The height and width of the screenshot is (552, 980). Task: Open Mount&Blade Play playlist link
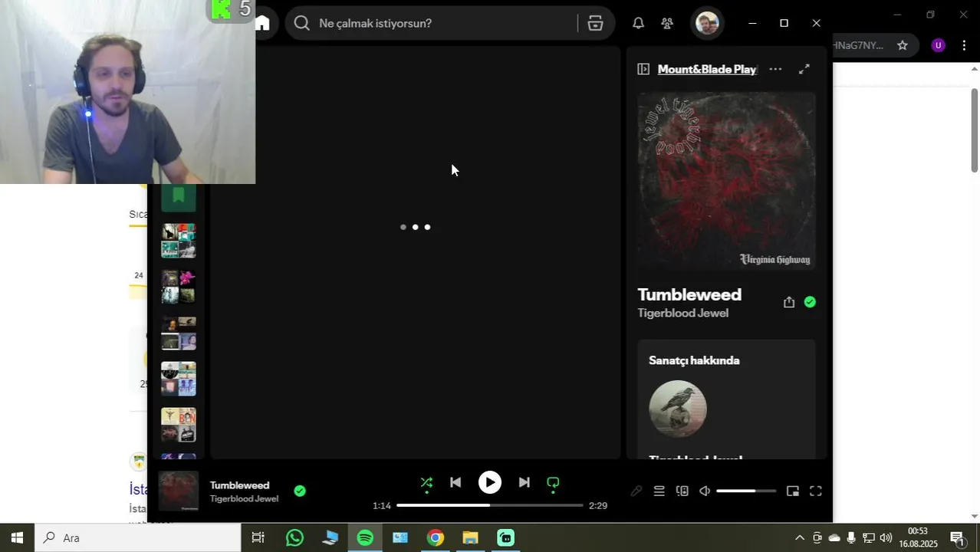[707, 69]
